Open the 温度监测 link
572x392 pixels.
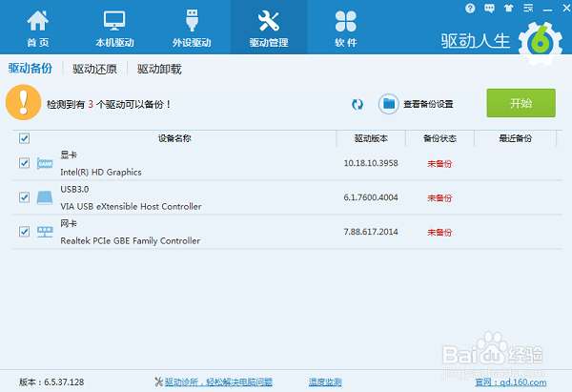click(x=325, y=382)
